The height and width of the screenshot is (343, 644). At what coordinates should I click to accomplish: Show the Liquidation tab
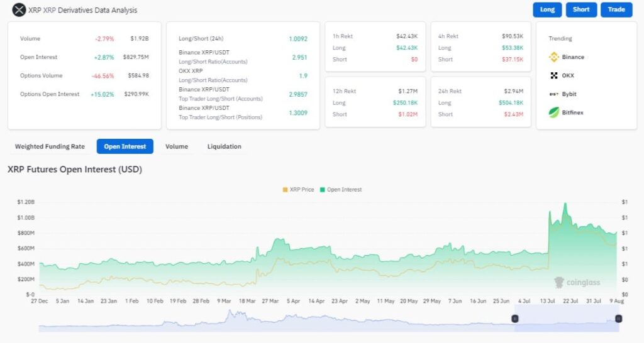224,146
